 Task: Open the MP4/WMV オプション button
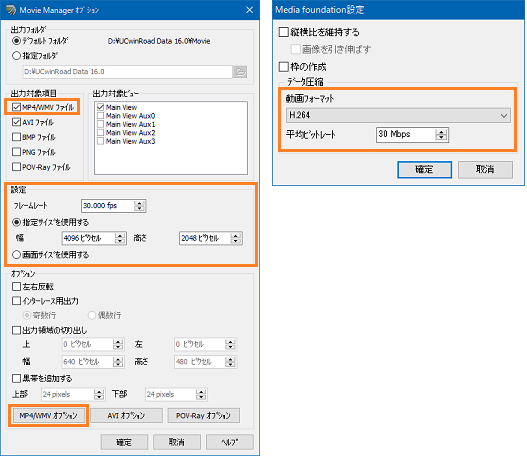click(48, 416)
